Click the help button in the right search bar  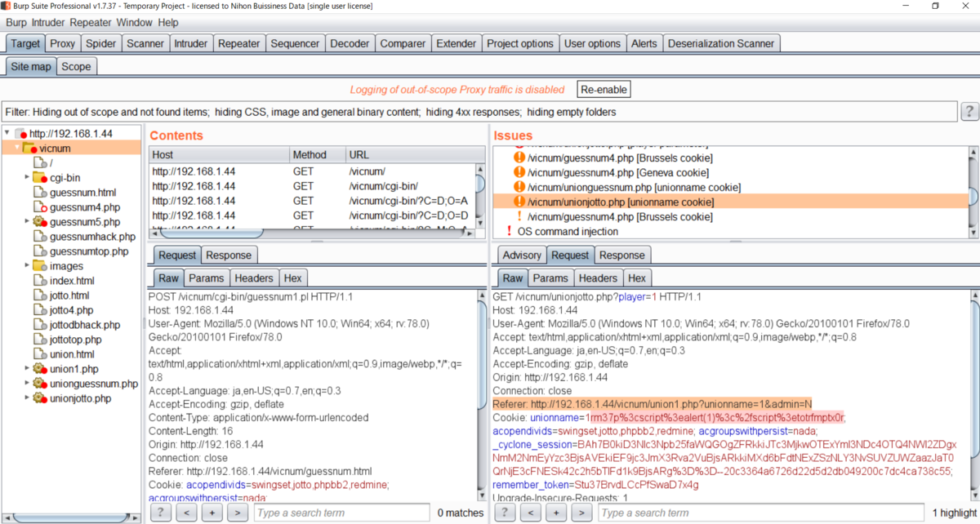click(x=506, y=513)
